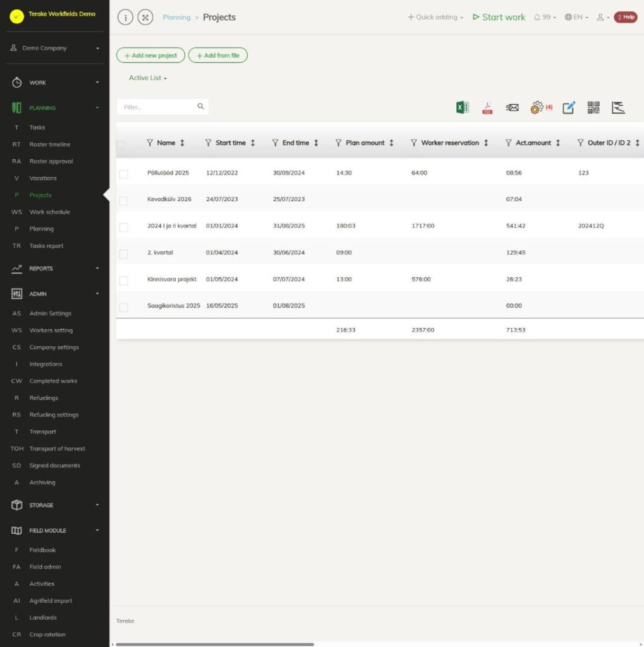The image size is (644, 647).
Task: Click the Teroke Workfields Demo yellow logo
Action: (17, 16)
